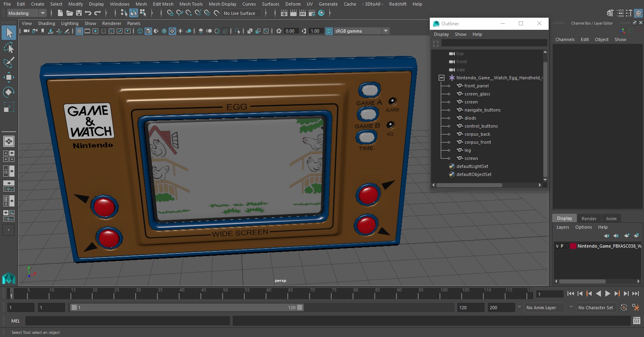Open Render Settings clapperboard gear icon
Image resolution: width=644 pixels, height=337 pixels.
(312, 13)
